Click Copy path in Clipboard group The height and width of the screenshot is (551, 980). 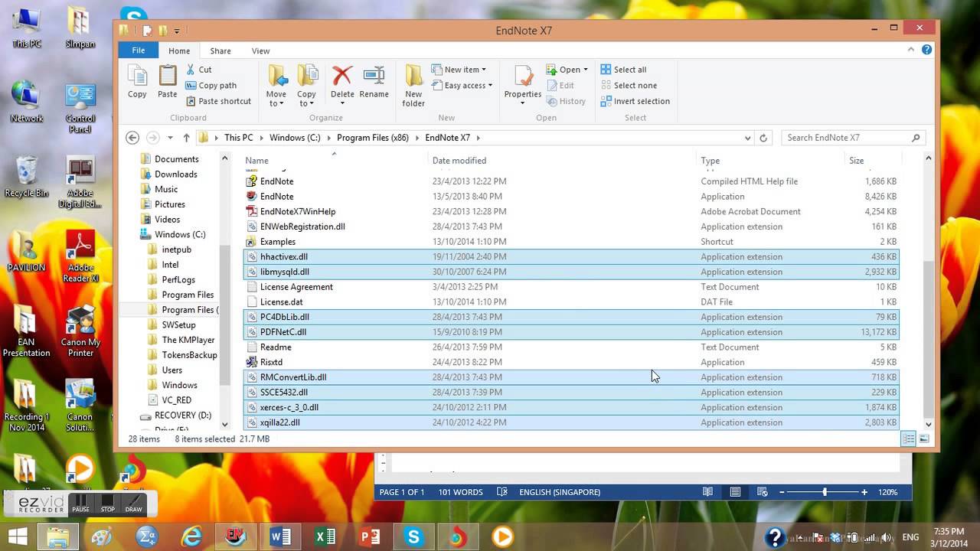[x=211, y=86]
